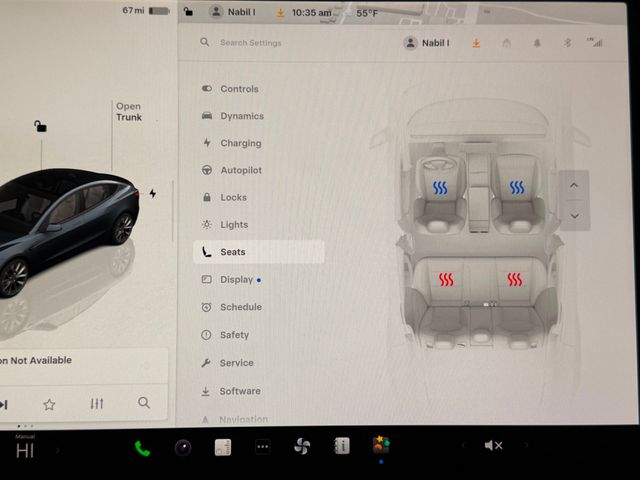Open the fan climate control icon
This screenshot has height=480, width=640.
coord(301,446)
